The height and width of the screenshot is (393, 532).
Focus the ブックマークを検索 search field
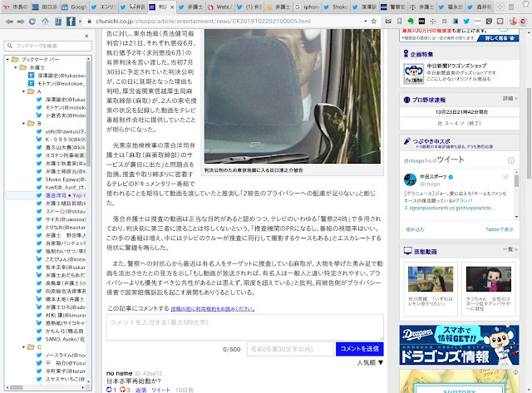[x=48, y=46]
